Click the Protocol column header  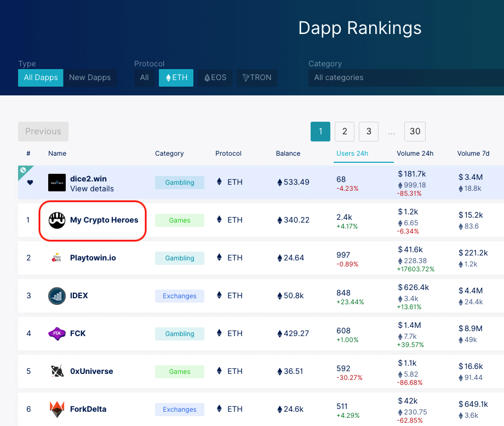(x=228, y=154)
